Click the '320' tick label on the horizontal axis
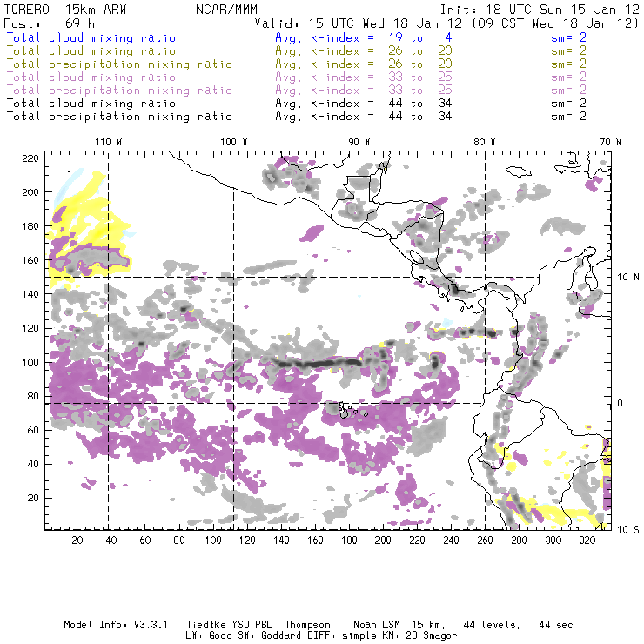The width and height of the screenshot is (644, 644). pos(587,540)
